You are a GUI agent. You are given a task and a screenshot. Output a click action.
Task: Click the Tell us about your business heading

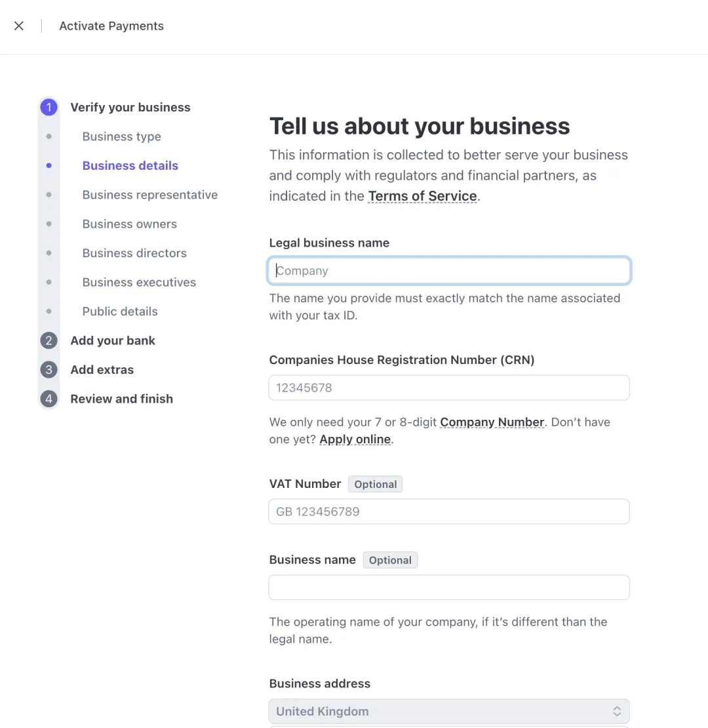[420, 126]
